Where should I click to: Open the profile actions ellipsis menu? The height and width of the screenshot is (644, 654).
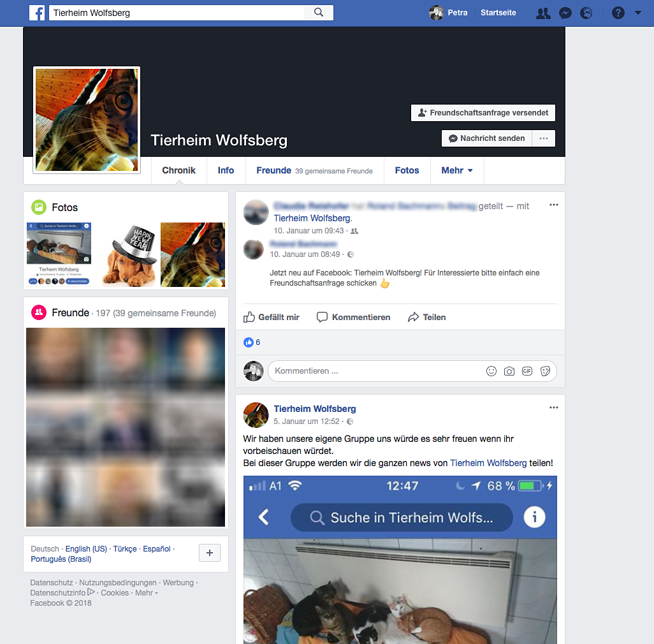point(544,138)
